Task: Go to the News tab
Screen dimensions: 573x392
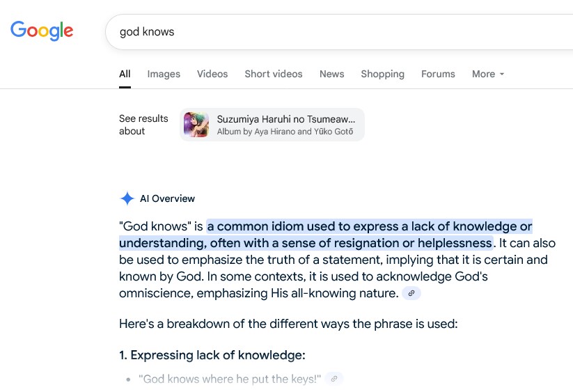Action: click(x=332, y=74)
